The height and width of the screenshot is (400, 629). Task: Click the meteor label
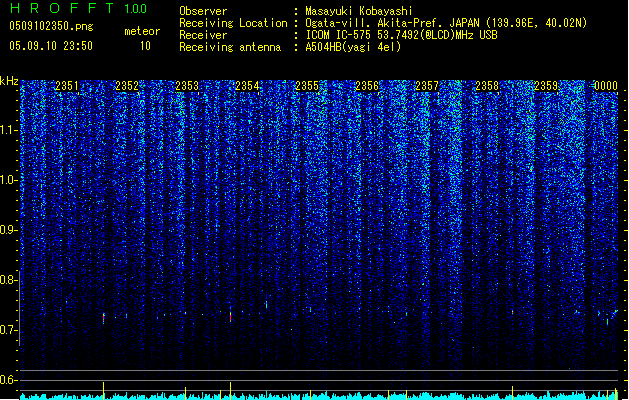click(142, 31)
